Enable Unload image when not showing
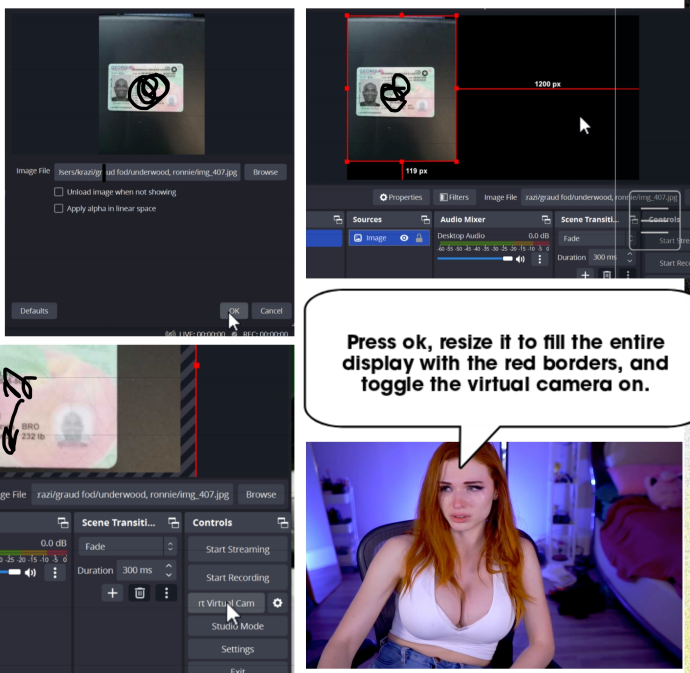Screen dimensions: 690x673 click(59, 192)
